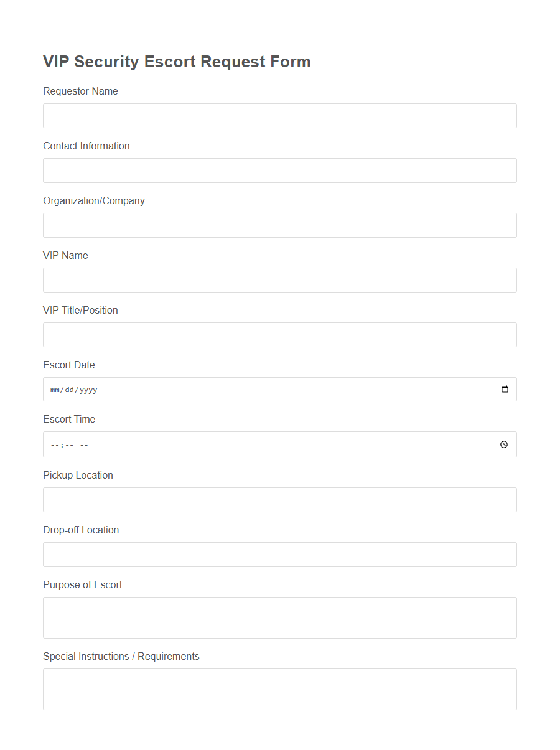This screenshot has height=750, width=560.
Task: Click the Contact Information input field
Action: pyautogui.click(x=279, y=171)
